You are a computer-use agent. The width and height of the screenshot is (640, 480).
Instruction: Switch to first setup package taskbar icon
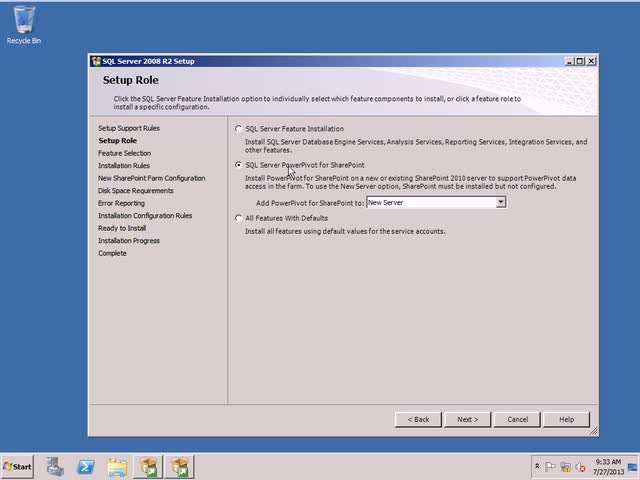tap(148, 467)
